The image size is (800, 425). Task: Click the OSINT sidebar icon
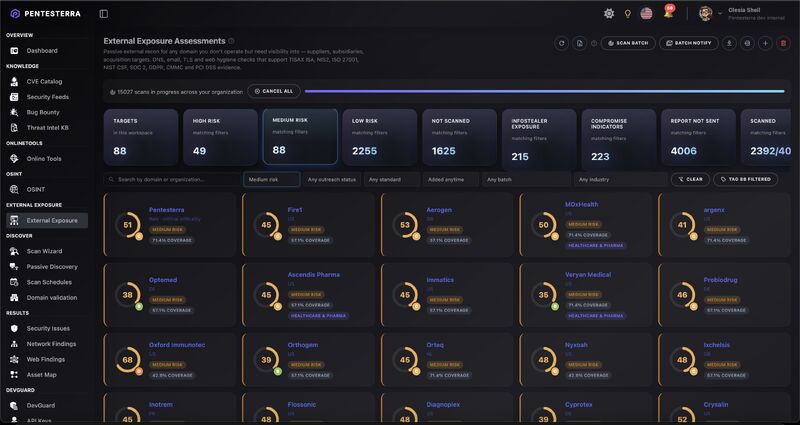15,189
